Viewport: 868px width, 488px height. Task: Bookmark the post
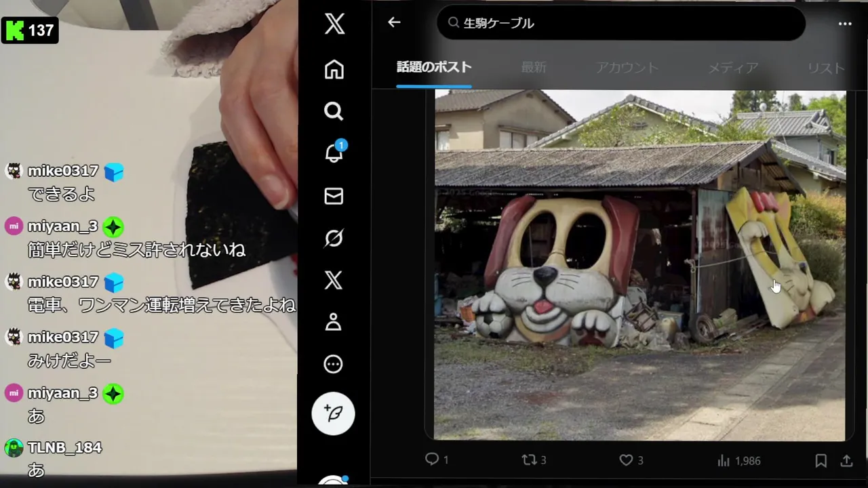tap(821, 460)
